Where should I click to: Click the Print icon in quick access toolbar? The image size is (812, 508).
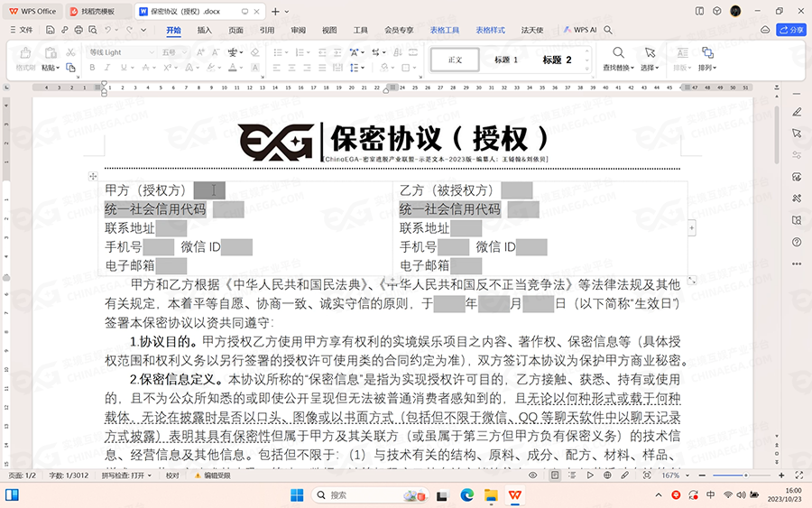pos(78,30)
